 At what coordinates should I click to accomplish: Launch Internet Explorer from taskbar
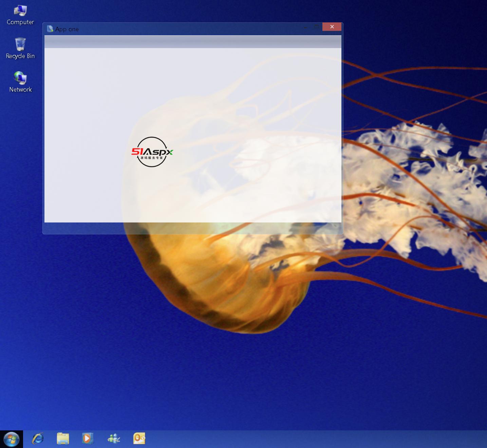pyautogui.click(x=38, y=439)
